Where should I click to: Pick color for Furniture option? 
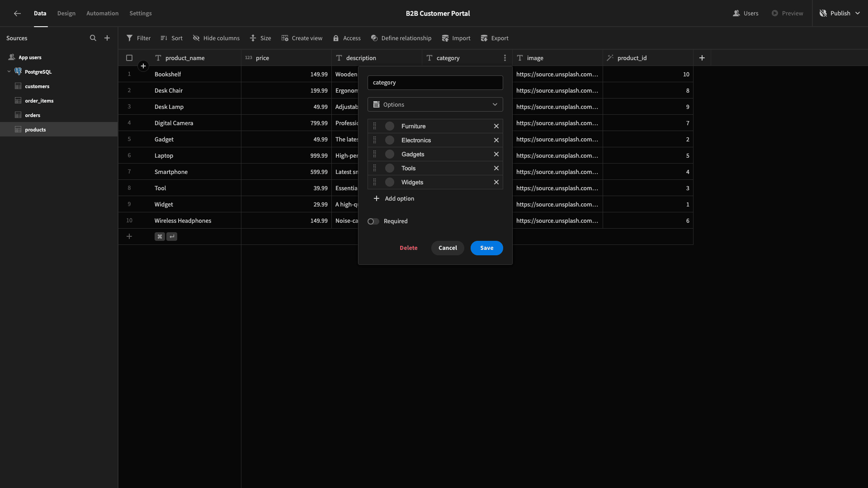390,126
